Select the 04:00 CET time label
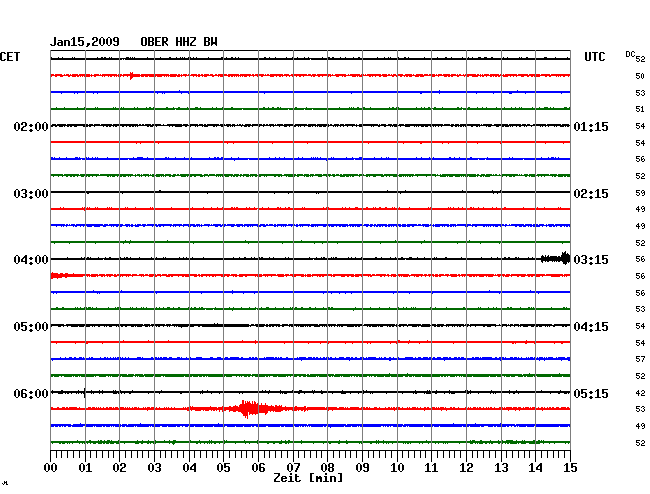The image size is (650, 494). [31, 260]
